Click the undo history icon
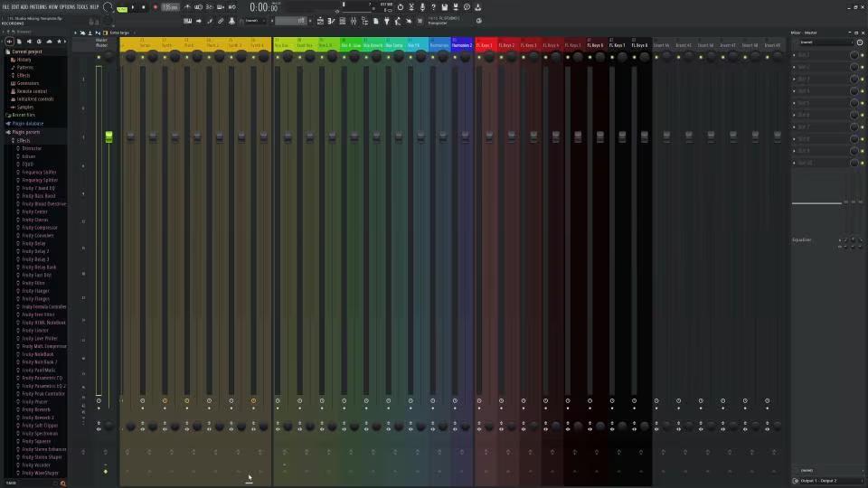Viewport: 868px width, 488px height. [401, 7]
